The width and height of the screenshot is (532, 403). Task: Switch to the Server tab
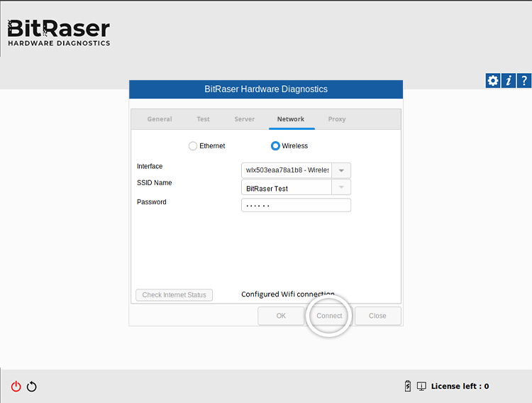245,119
